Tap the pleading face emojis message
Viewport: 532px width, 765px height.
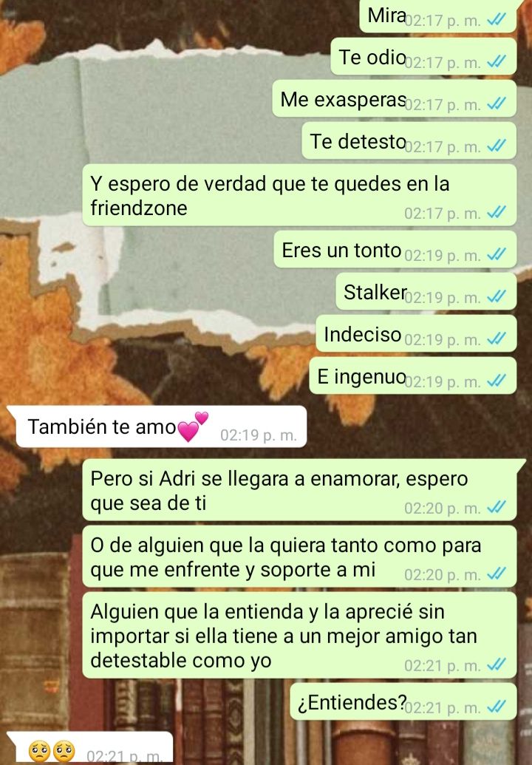pos(91,748)
